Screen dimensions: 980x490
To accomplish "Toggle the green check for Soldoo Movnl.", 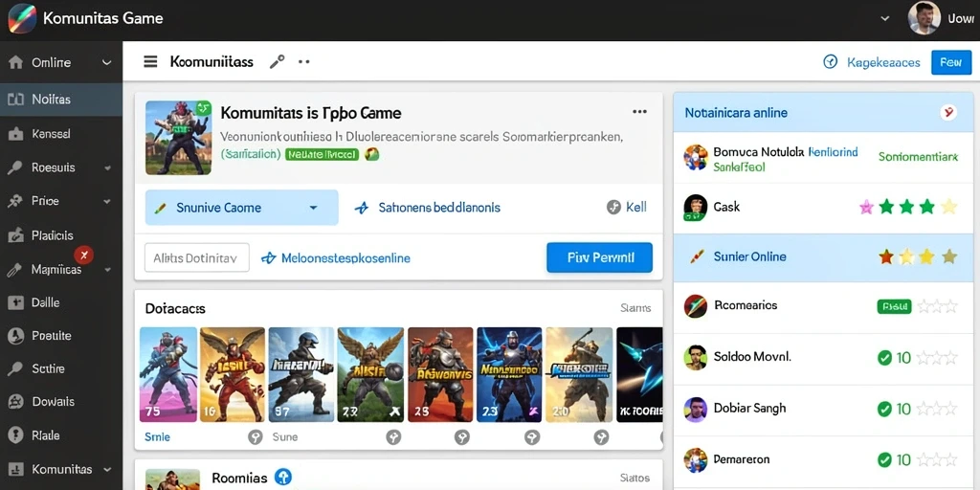I will tap(883, 358).
